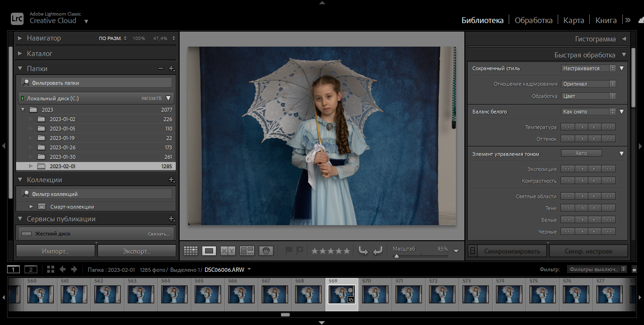Rotate the photo counterclockwise
The width and height of the screenshot is (644, 325).
pyautogui.click(x=363, y=251)
